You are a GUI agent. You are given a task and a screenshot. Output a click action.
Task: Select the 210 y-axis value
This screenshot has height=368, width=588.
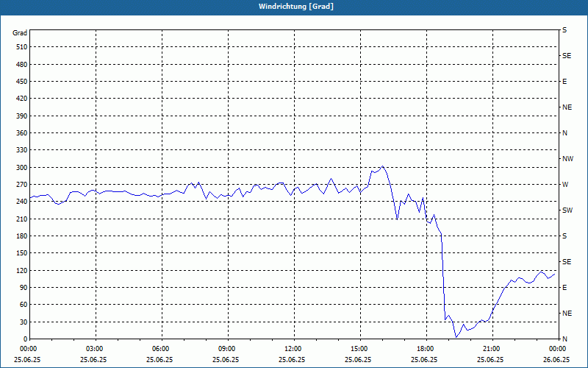(22, 219)
